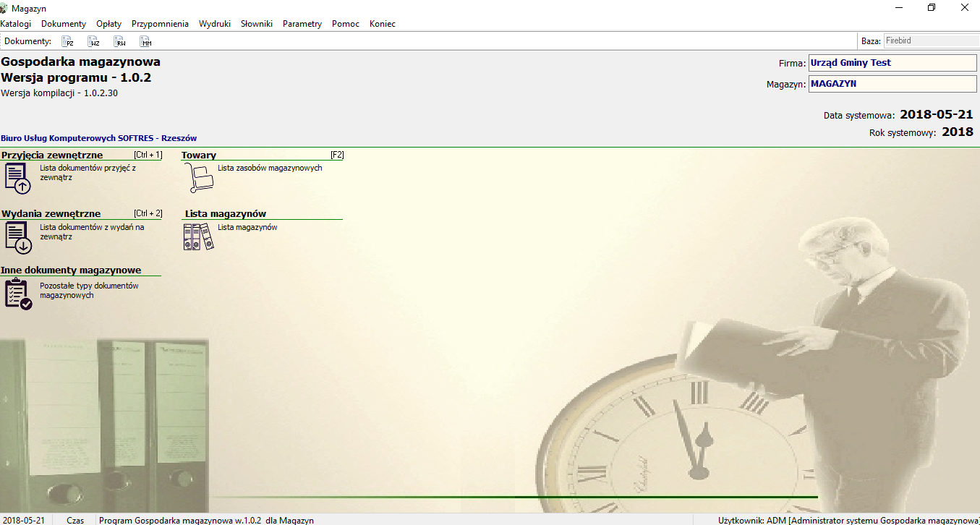
Task: Click the Inne dokumenty magazynowe clipboard icon
Action: [18, 294]
